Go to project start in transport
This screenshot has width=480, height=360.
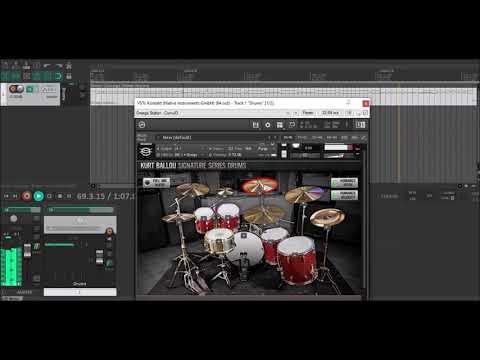tap(6, 196)
